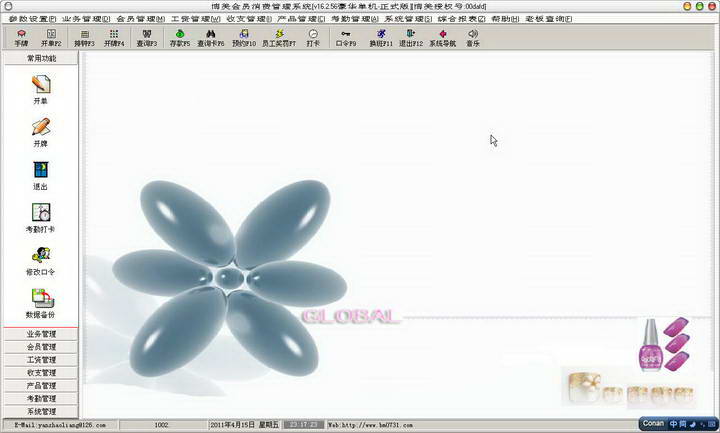Open the 会员管理(M) menu
This screenshot has width=720, height=433.
(x=141, y=19)
